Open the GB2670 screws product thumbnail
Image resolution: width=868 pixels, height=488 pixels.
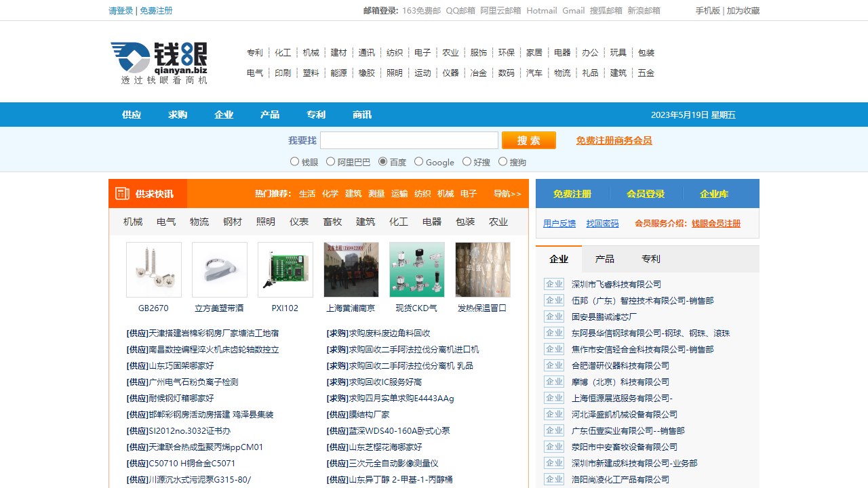coord(154,270)
